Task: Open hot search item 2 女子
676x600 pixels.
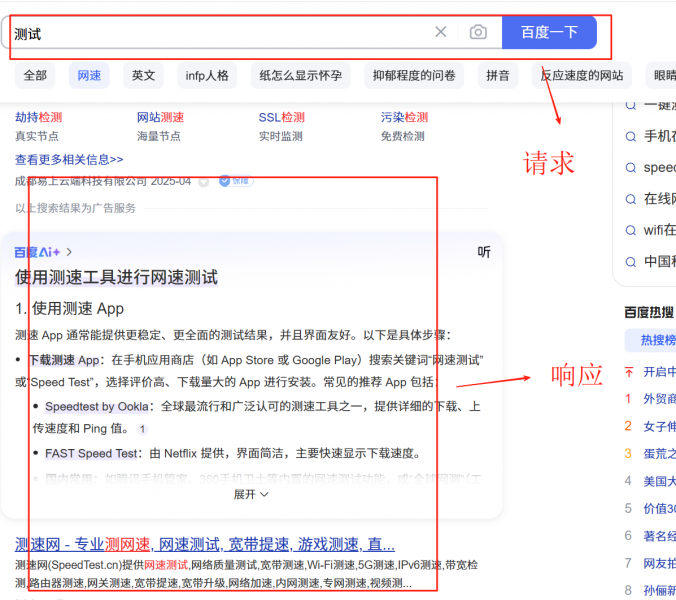Action: pyautogui.click(x=659, y=426)
